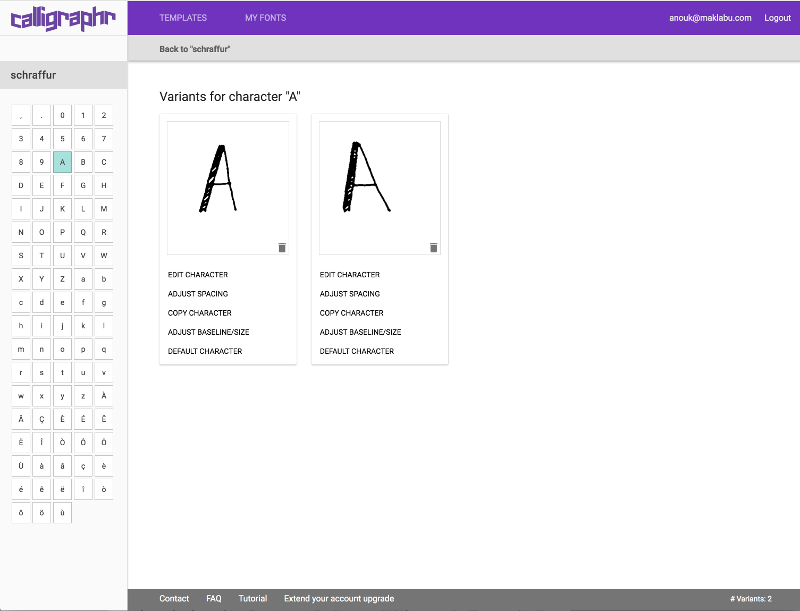Click the account email anouk@maklabu.com
Viewport: 800px width, 611px height.
[712, 18]
